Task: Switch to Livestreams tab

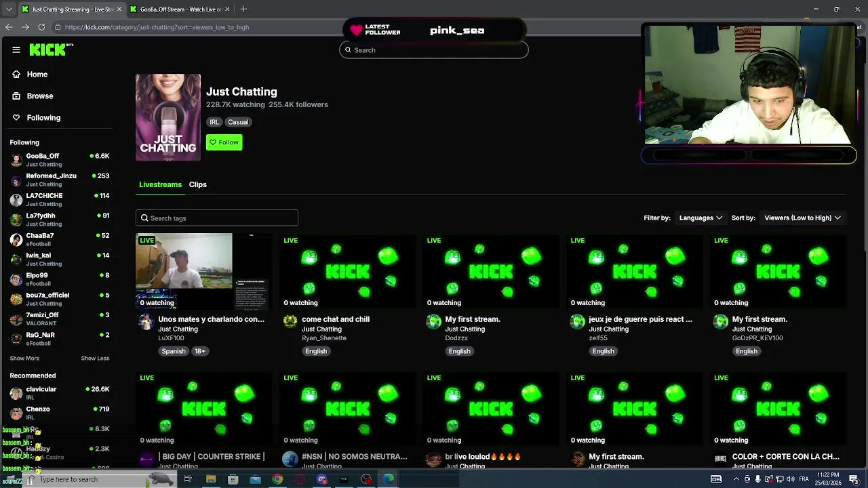Action: click(161, 184)
